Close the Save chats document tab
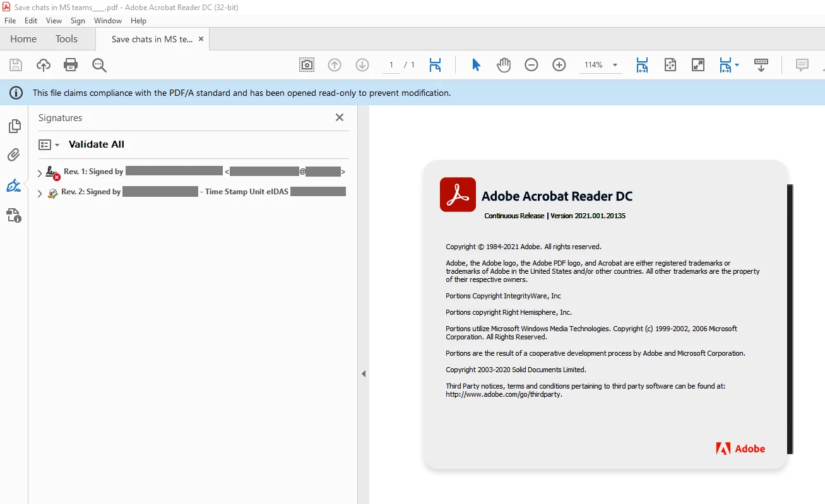This screenshot has width=825, height=504. [201, 39]
